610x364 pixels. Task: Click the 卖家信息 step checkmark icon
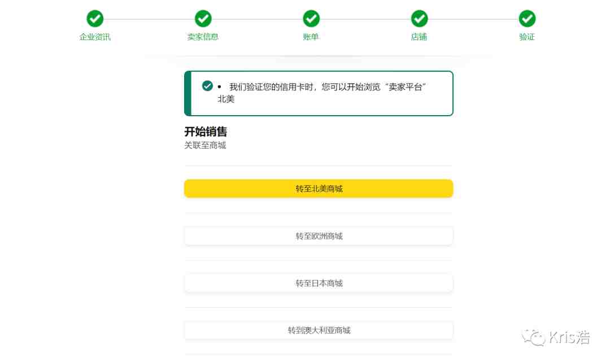point(203,18)
